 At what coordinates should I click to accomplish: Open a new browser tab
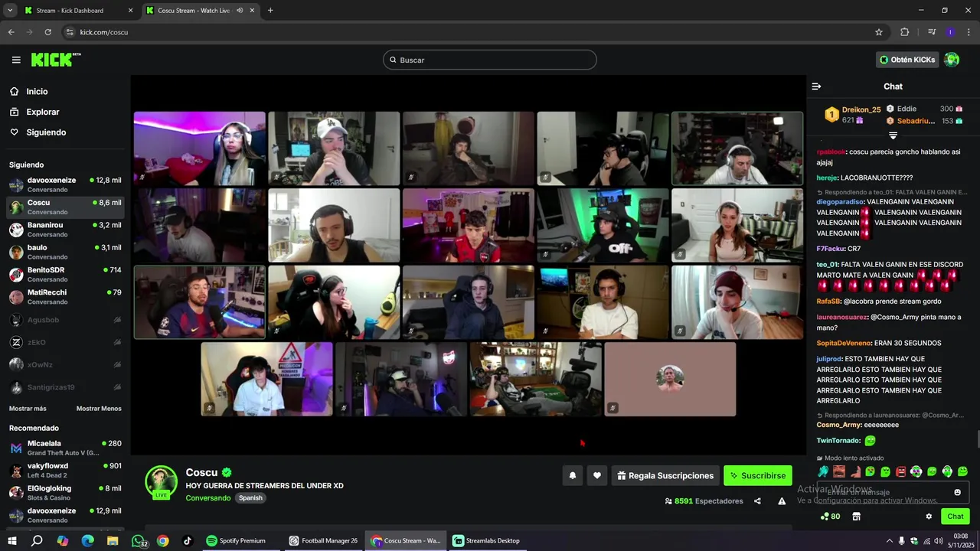270,11
